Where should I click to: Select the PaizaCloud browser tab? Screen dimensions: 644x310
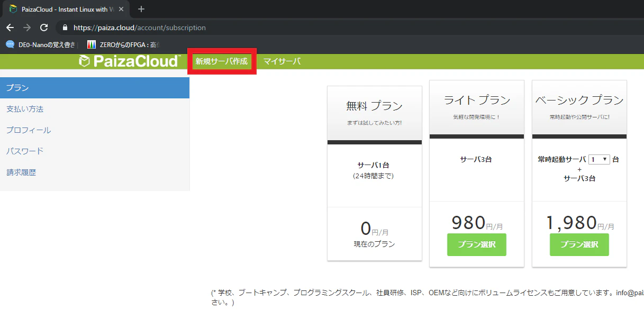pos(66,9)
